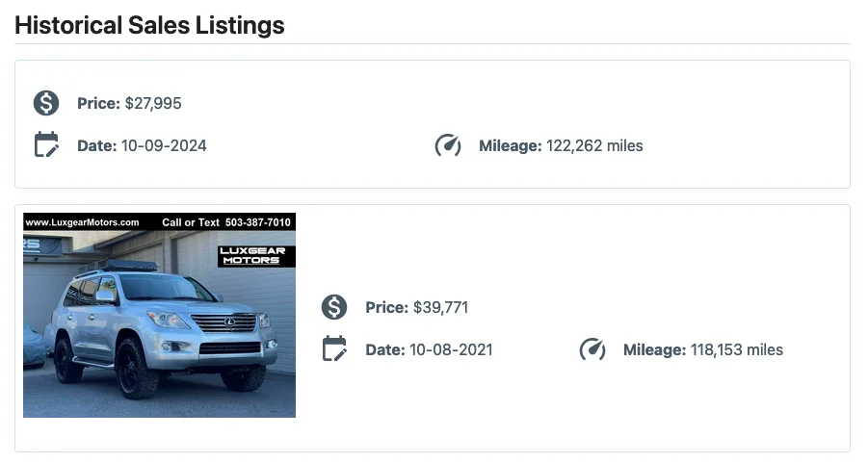Click the Luxgear Motors logo on photo
Viewport: 868px width, 463px height.
(x=251, y=255)
